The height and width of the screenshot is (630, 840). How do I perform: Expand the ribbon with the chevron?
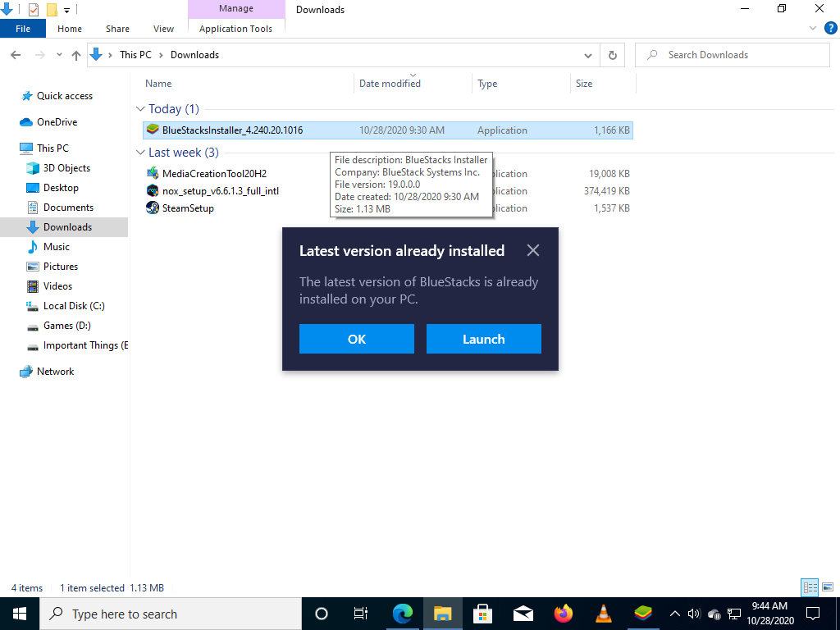pyautogui.click(x=813, y=29)
